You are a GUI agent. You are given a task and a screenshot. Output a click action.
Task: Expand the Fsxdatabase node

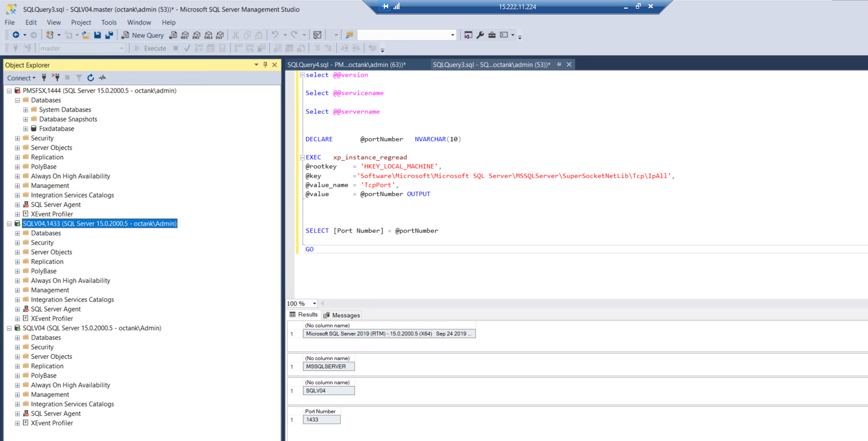click(x=25, y=129)
